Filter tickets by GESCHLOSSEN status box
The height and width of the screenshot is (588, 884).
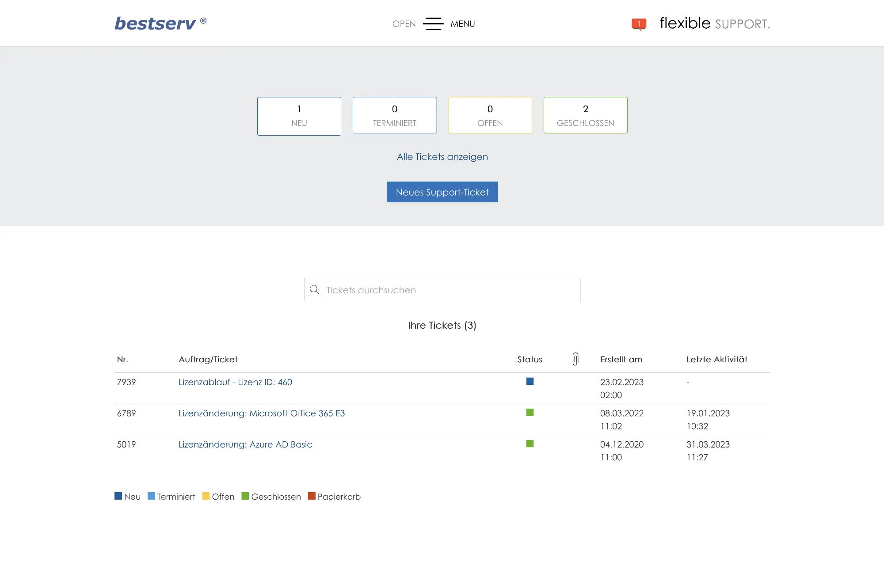tap(586, 115)
